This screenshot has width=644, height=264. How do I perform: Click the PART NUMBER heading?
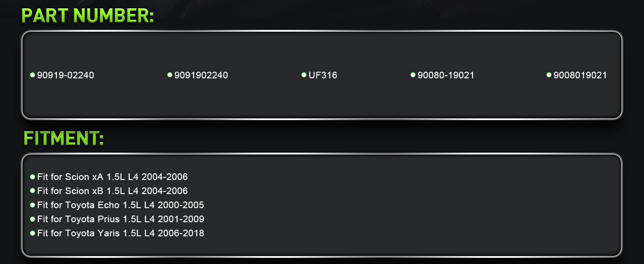pyautogui.click(x=88, y=16)
